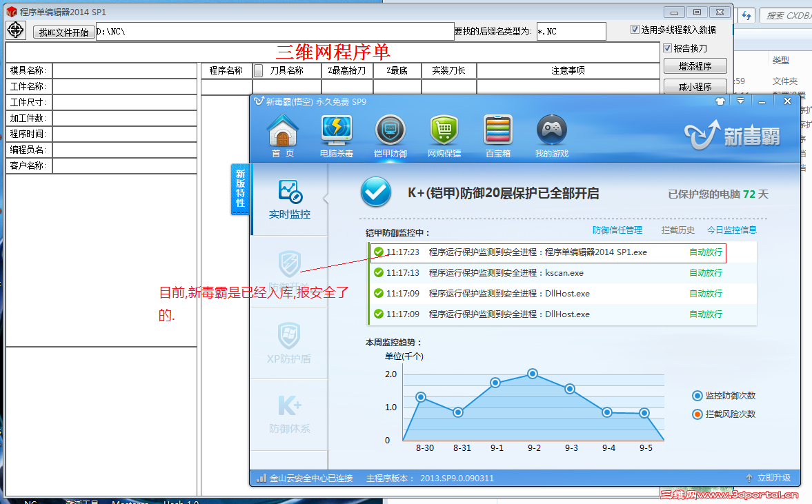Screen dimensions: 812x504
Task: Click the 类型 column header in Explorer window
Action: pyautogui.click(x=780, y=61)
